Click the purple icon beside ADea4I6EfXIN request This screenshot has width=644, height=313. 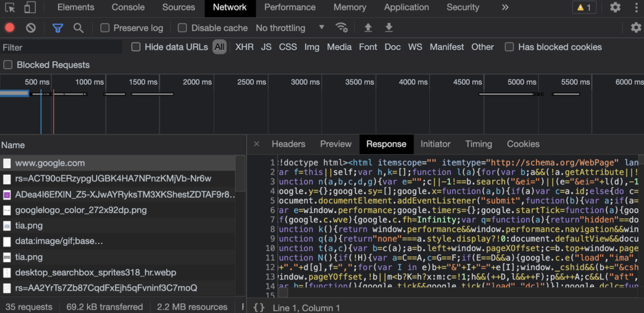7,194
